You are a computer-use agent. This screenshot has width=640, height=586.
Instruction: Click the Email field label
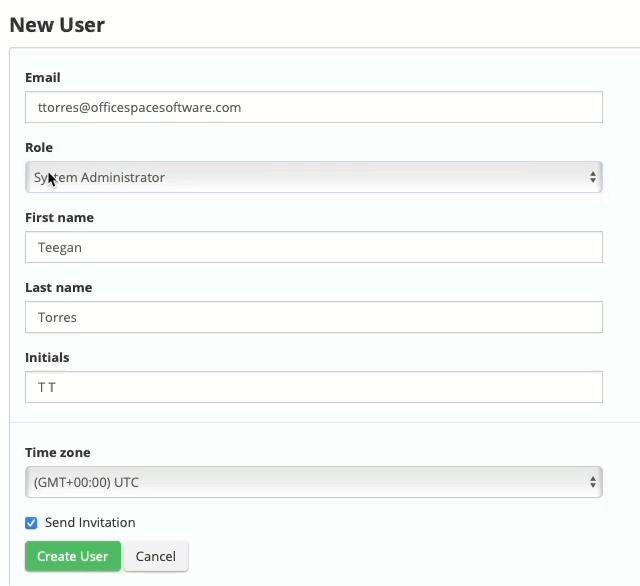(43, 78)
